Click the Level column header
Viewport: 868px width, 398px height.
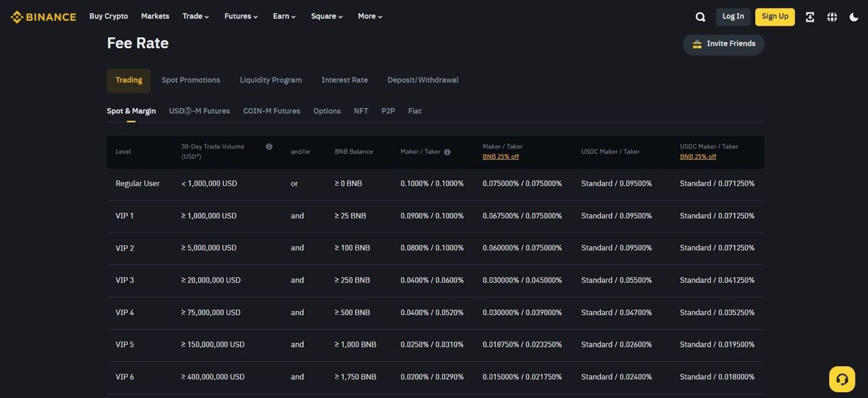pos(123,152)
